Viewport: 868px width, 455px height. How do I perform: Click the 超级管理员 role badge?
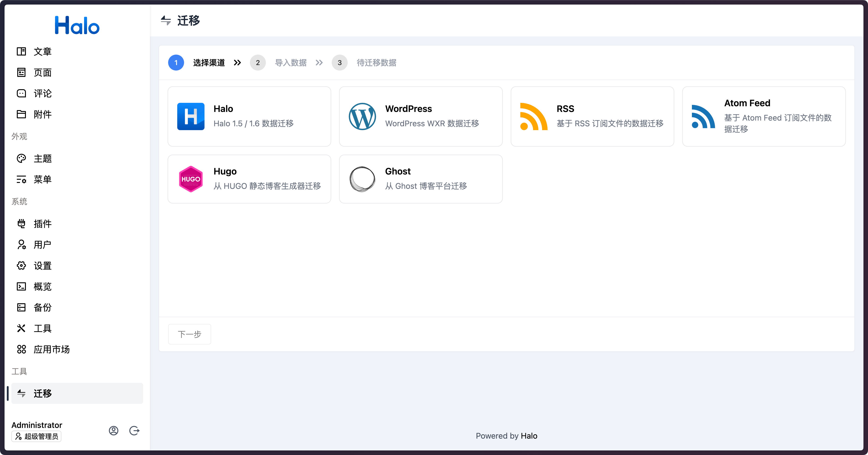click(x=36, y=436)
